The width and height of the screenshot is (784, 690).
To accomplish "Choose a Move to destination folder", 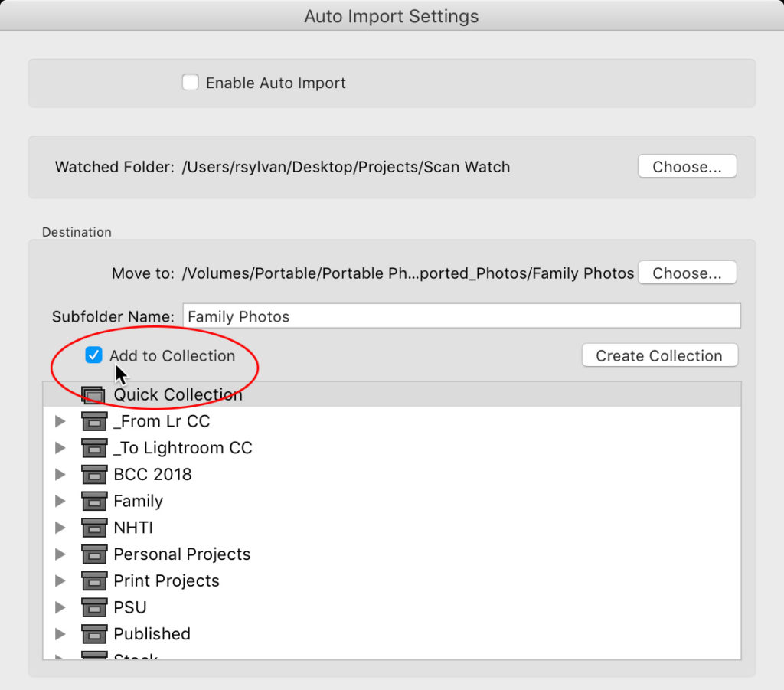I will (x=687, y=273).
